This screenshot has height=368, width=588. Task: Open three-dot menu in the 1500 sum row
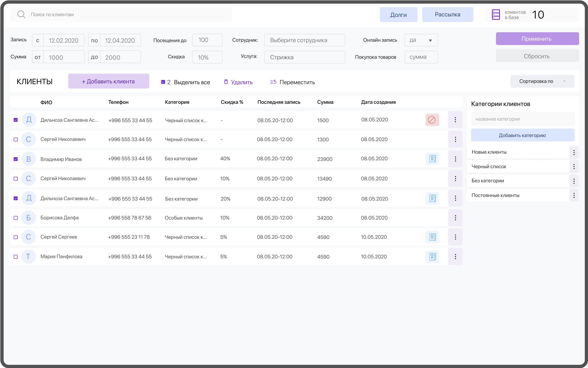coord(455,120)
